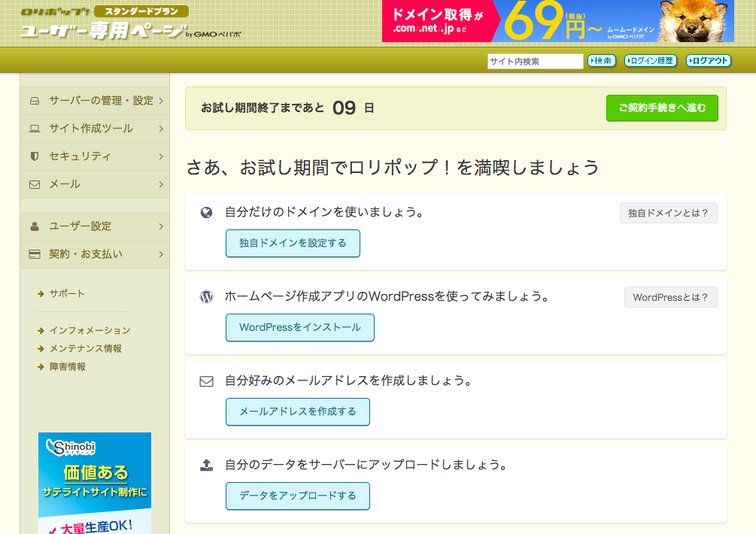Open the サーバーの管理・設定 menu
The width and height of the screenshot is (756, 534).
coord(95,101)
